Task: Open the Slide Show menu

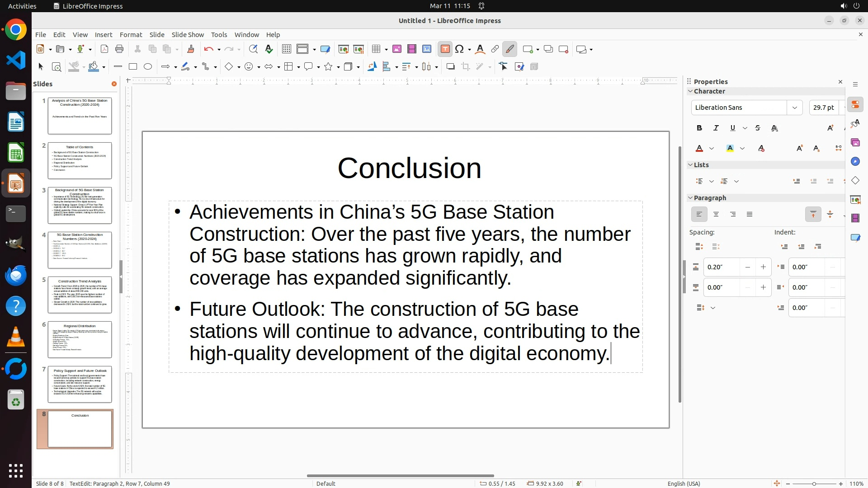Action: pyautogui.click(x=188, y=35)
